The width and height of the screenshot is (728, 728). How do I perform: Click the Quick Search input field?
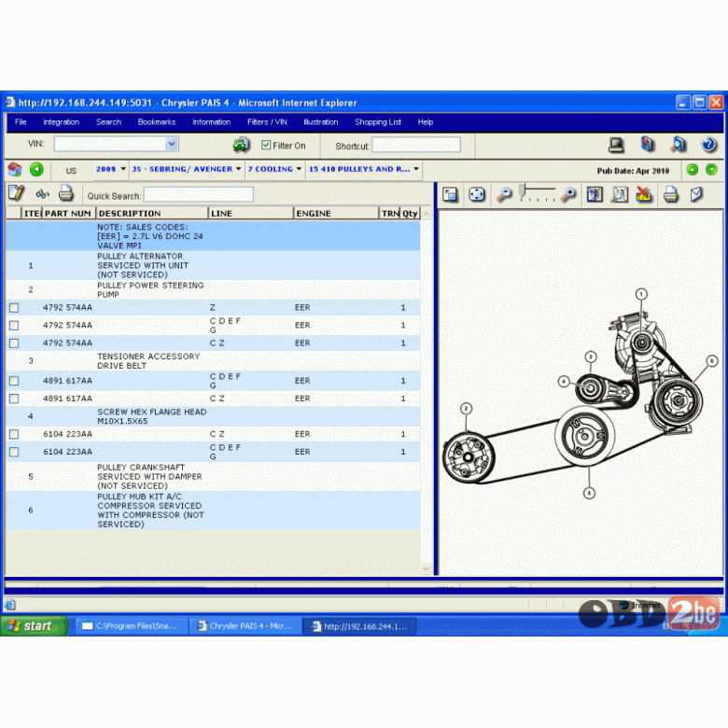coord(198,194)
